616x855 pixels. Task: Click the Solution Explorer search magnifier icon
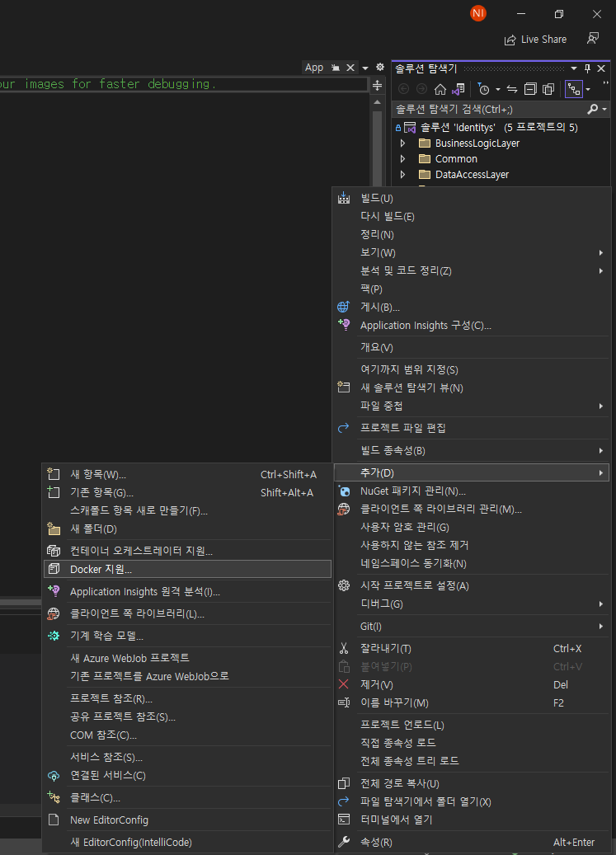coord(593,110)
